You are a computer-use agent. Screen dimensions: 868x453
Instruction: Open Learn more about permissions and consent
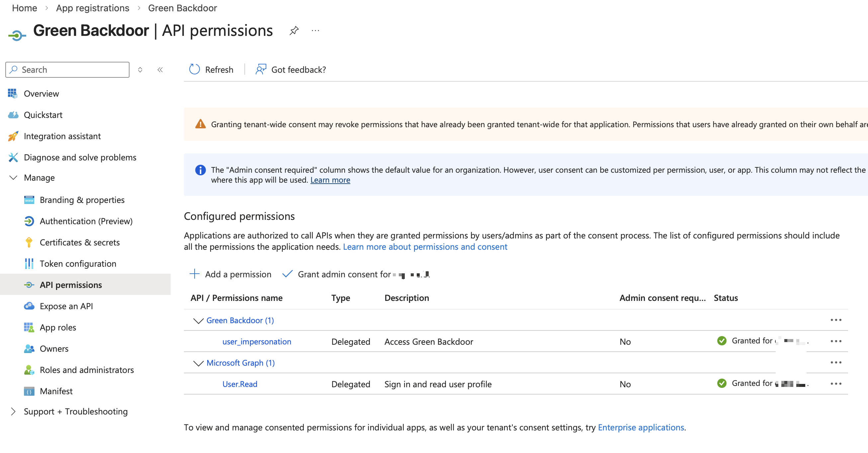point(425,247)
